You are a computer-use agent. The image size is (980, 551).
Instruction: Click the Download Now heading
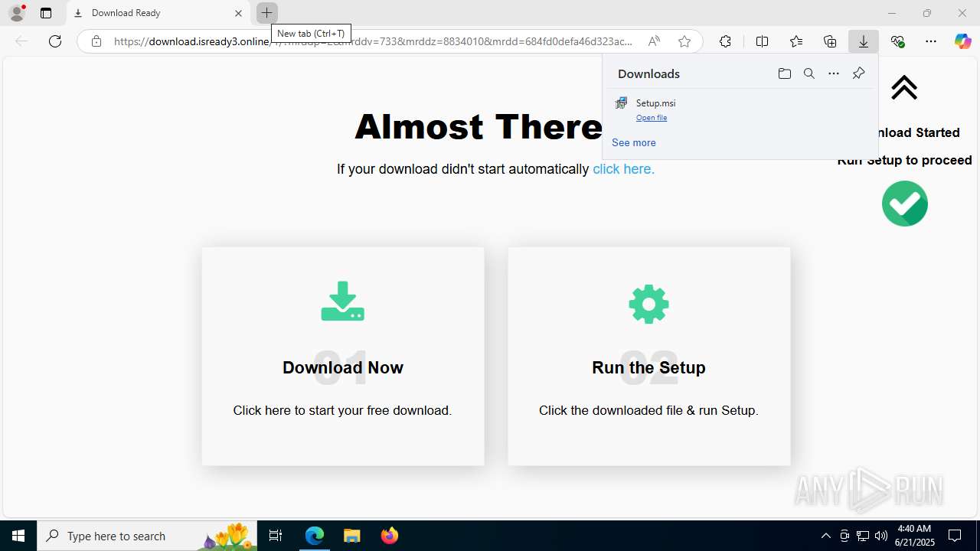point(343,367)
